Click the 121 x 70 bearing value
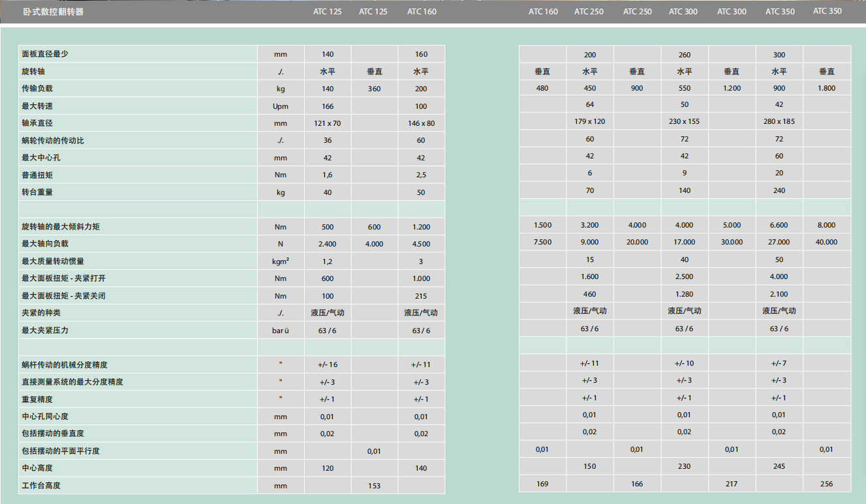Image resolution: width=866 pixels, height=504 pixels. (x=328, y=123)
